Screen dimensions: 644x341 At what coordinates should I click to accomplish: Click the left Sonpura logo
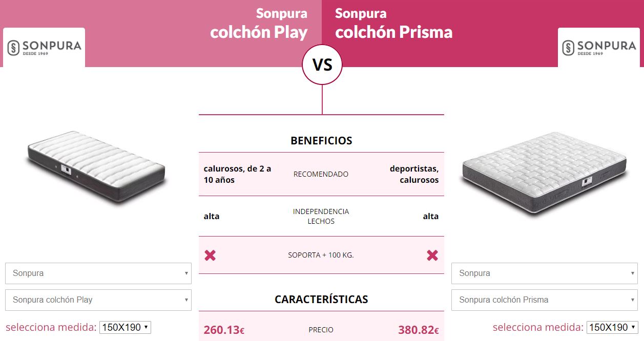[x=44, y=47]
